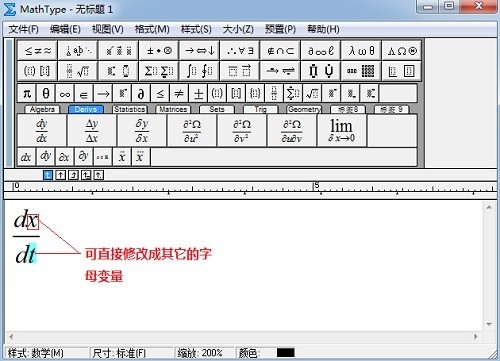Select the Derivs tab
The image size is (500, 361).
[86, 109]
